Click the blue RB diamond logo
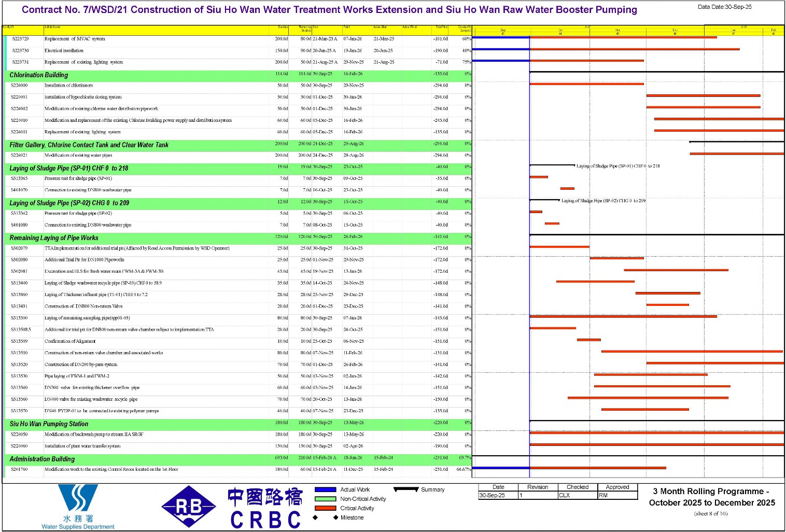Viewport: 786px width, 532px height. click(x=189, y=507)
